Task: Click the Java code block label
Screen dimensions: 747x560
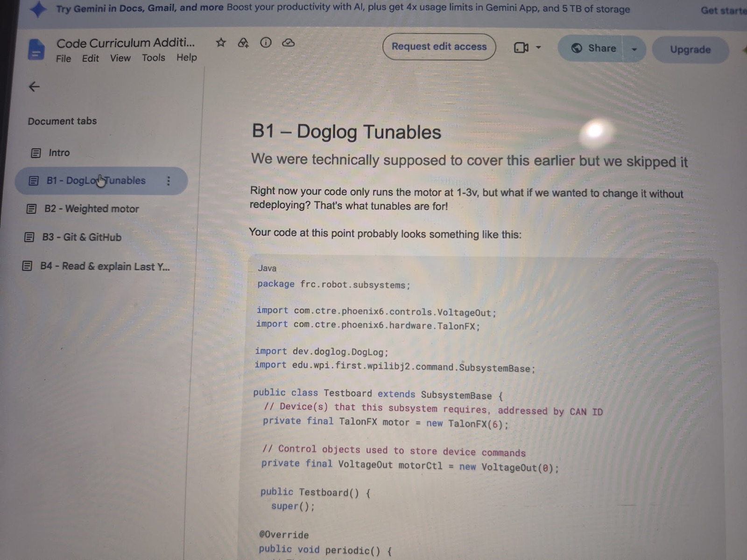Action: click(x=267, y=268)
